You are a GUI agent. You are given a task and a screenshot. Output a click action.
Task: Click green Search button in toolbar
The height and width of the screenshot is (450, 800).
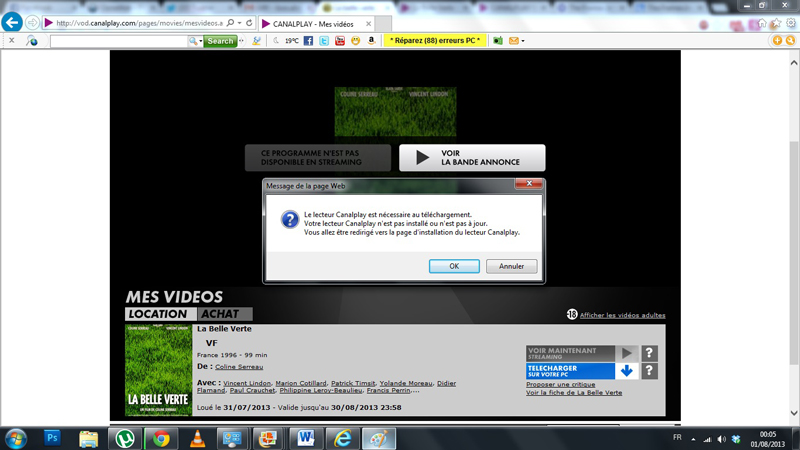point(220,41)
